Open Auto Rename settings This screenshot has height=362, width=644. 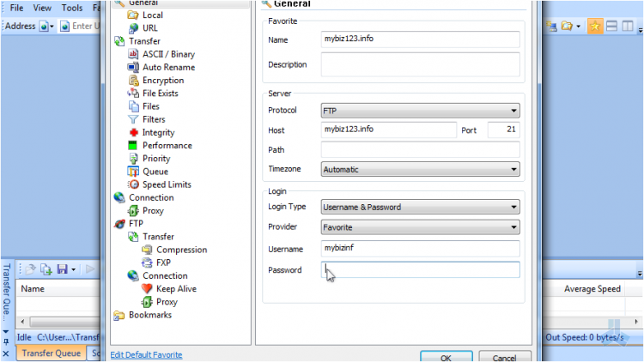(x=168, y=67)
